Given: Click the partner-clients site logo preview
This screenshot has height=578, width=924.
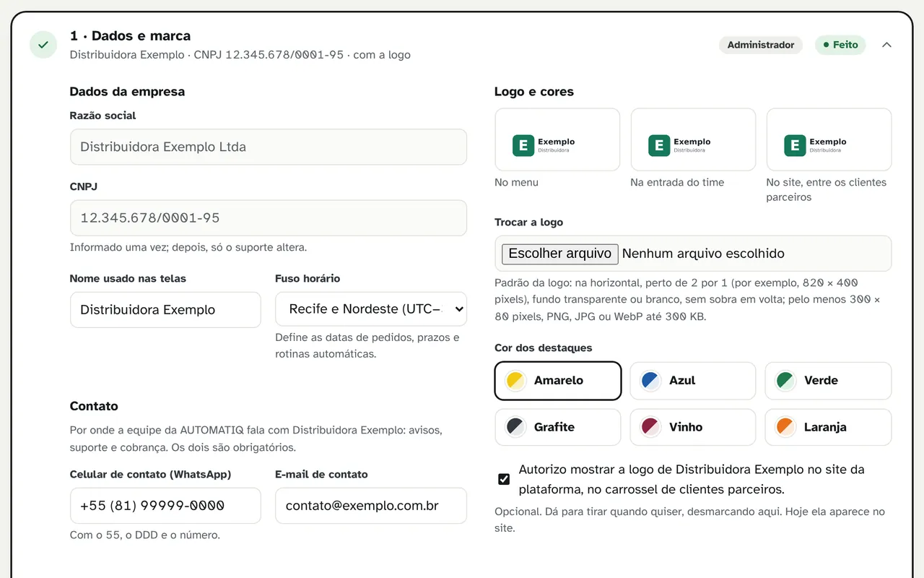Looking at the screenshot, I should [829, 139].
